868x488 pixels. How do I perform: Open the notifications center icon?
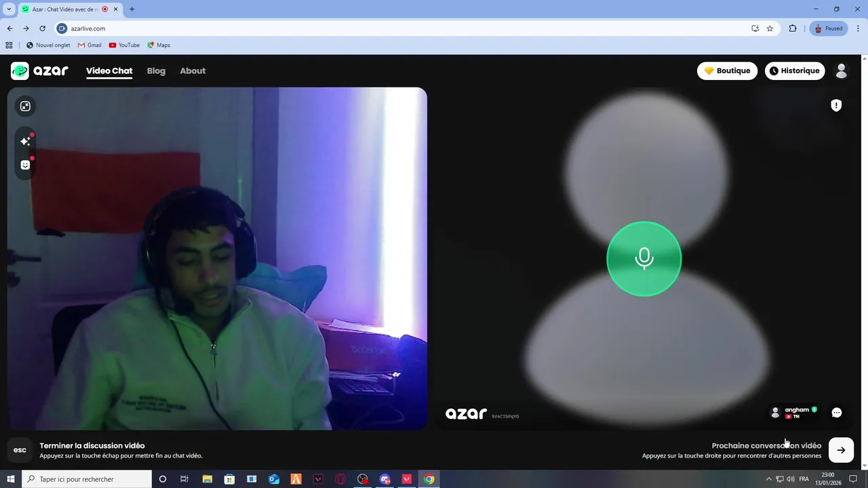point(854,479)
